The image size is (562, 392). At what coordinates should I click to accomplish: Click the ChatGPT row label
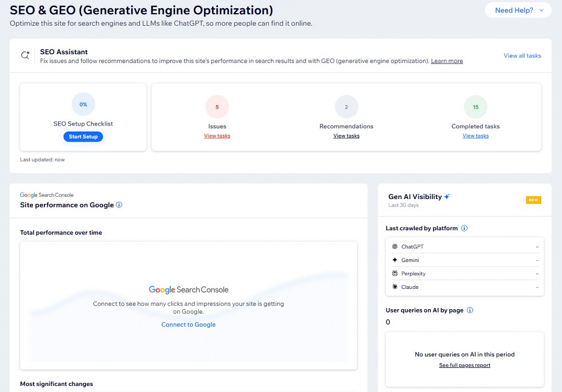(x=412, y=247)
